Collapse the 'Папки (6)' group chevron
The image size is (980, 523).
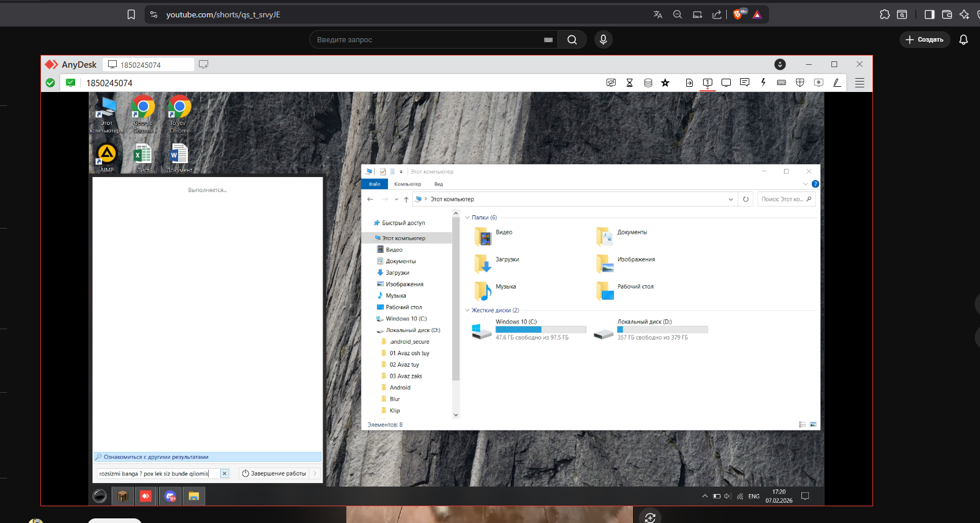point(468,218)
